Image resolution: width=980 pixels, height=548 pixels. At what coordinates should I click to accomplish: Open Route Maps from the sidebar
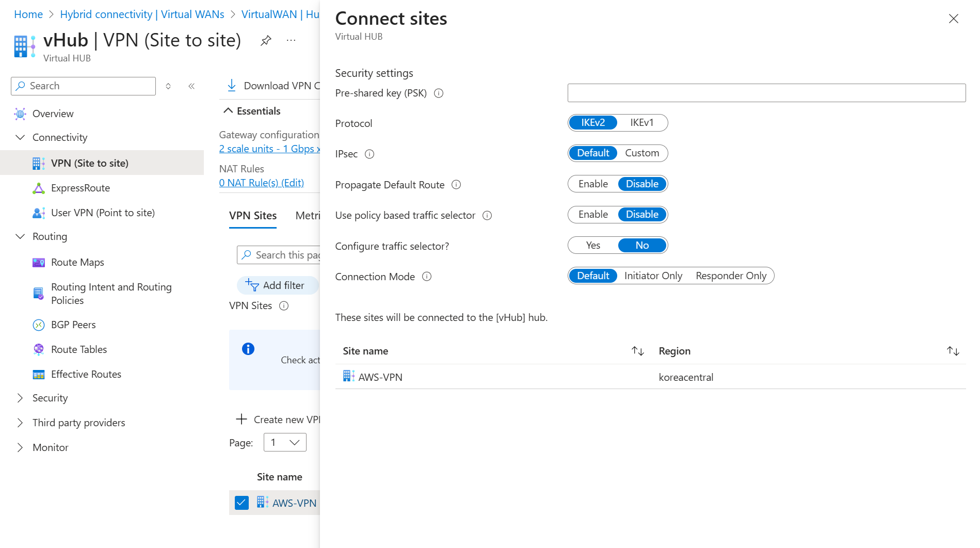[77, 263]
